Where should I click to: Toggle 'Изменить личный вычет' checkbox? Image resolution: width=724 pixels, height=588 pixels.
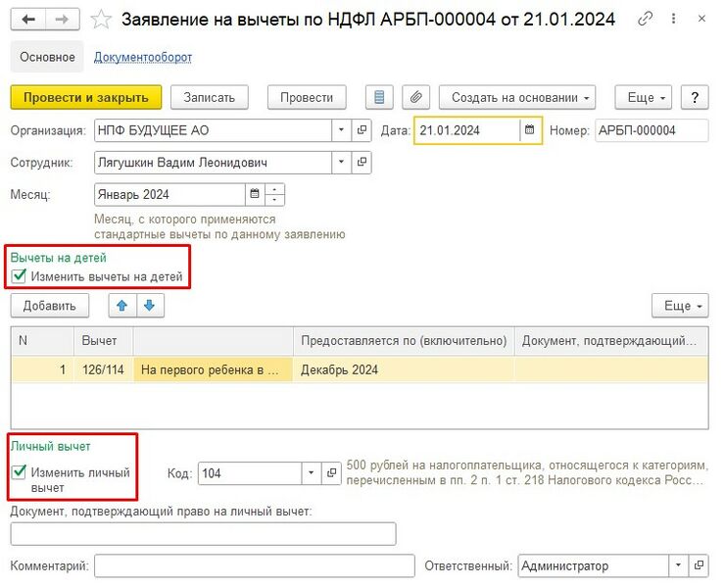[20, 472]
